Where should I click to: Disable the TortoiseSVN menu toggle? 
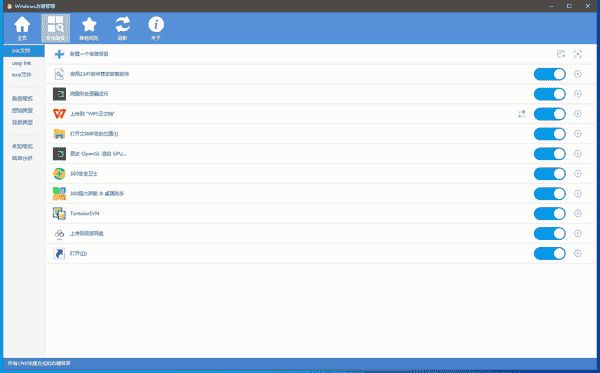[x=549, y=213]
